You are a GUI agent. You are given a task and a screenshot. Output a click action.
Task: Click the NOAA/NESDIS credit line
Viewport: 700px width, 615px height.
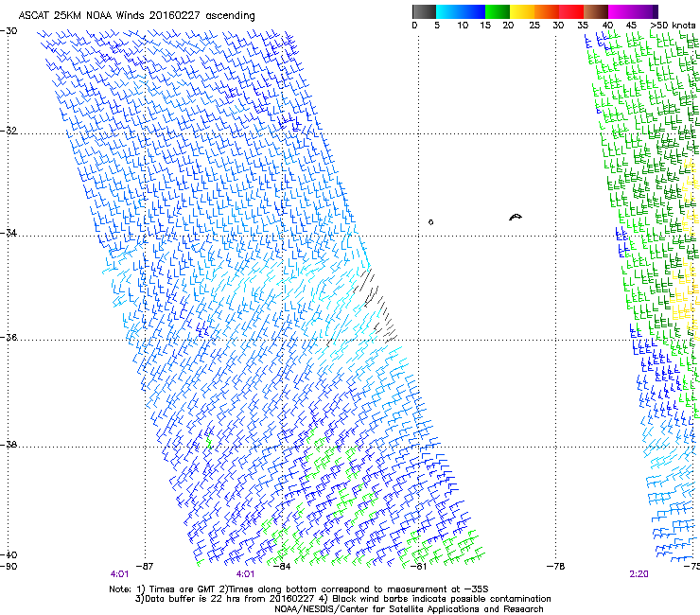click(409, 609)
